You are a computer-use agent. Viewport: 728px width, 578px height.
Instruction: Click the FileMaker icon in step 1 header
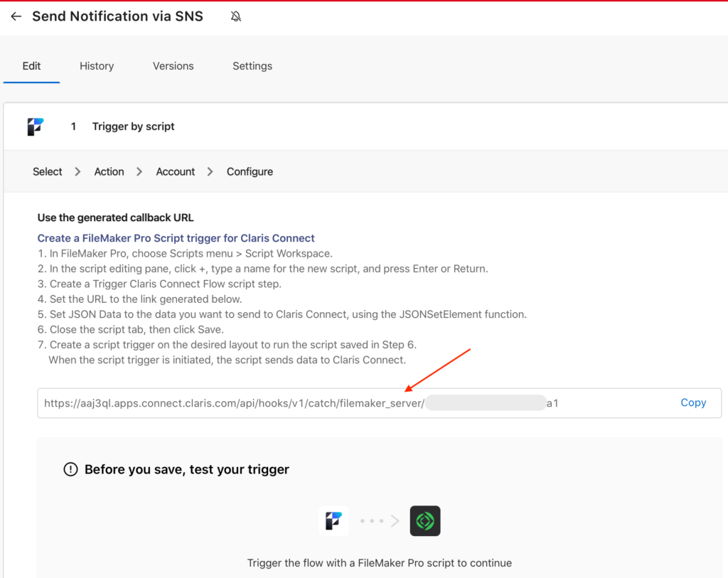36,127
